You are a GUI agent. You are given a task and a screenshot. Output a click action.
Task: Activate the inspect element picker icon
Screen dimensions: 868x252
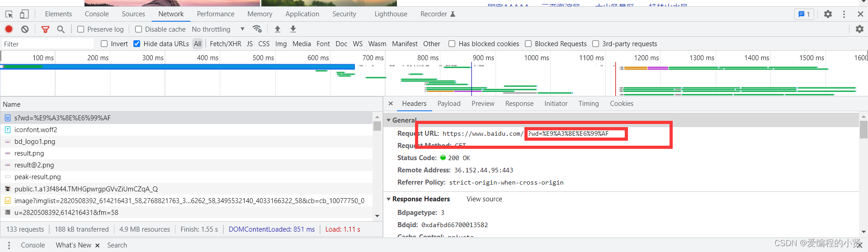[9, 14]
